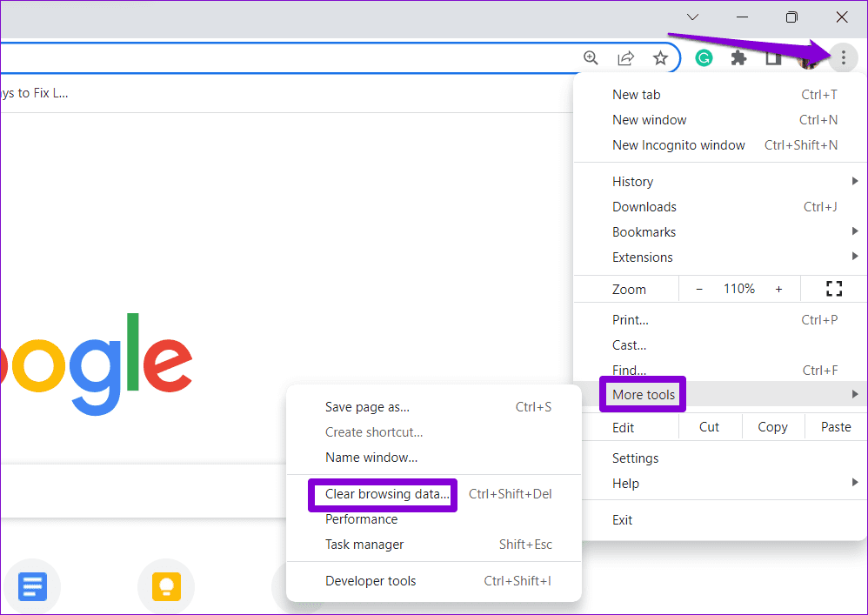This screenshot has width=868, height=615.
Task: Open Developer tools from submenu
Action: (434, 581)
